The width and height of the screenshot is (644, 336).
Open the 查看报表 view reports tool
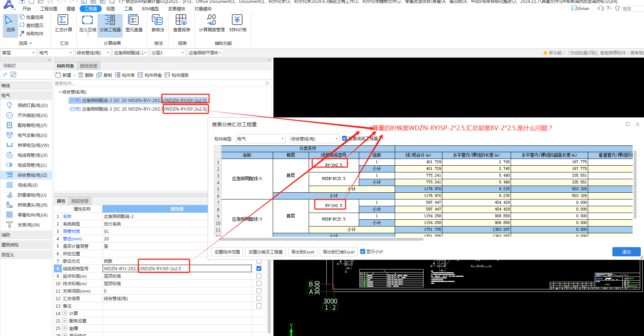pos(181,23)
